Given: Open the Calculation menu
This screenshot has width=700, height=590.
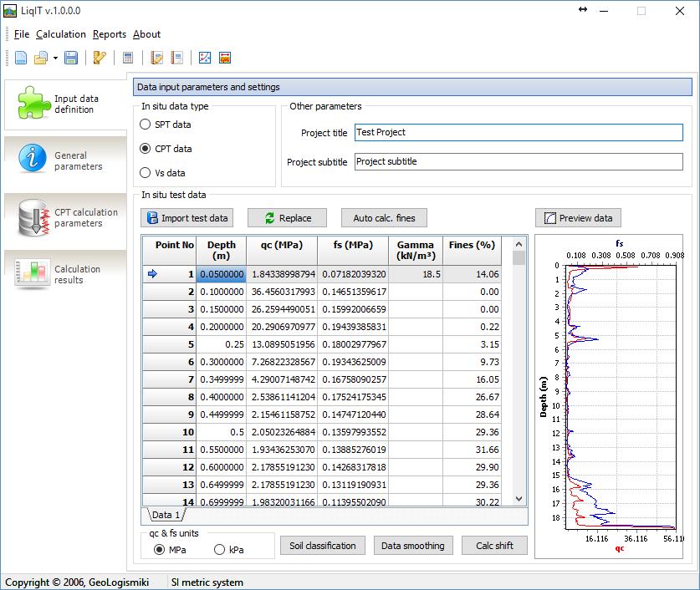Looking at the screenshot, I should point(61,34).
